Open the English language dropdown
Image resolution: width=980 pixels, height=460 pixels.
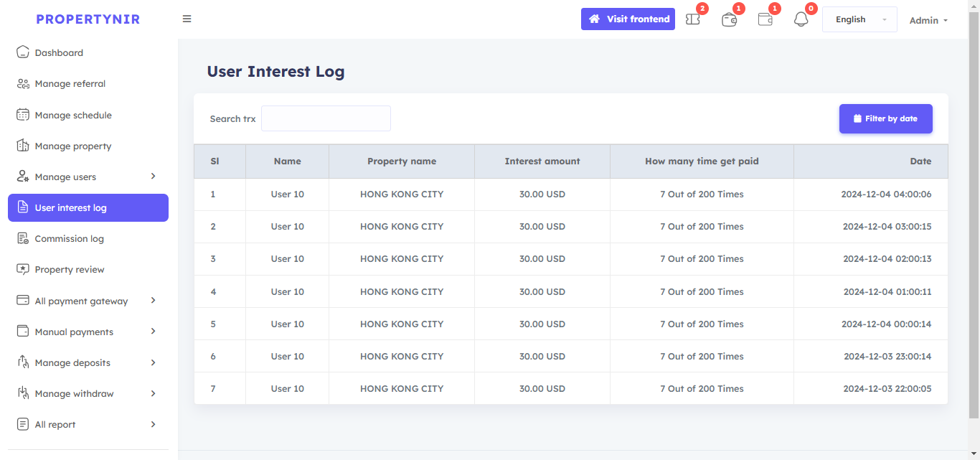859,19
